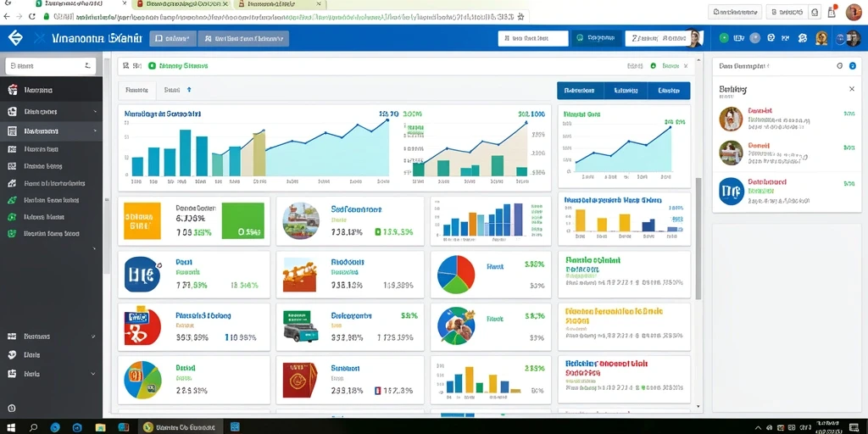Select the first tab above the charts
This screenshot has height=434, width=868.
point(136,89)
